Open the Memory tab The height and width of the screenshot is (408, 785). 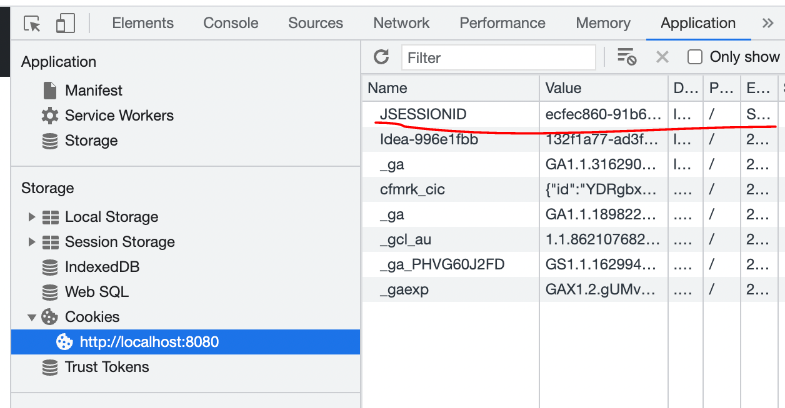tap(603, 23)
